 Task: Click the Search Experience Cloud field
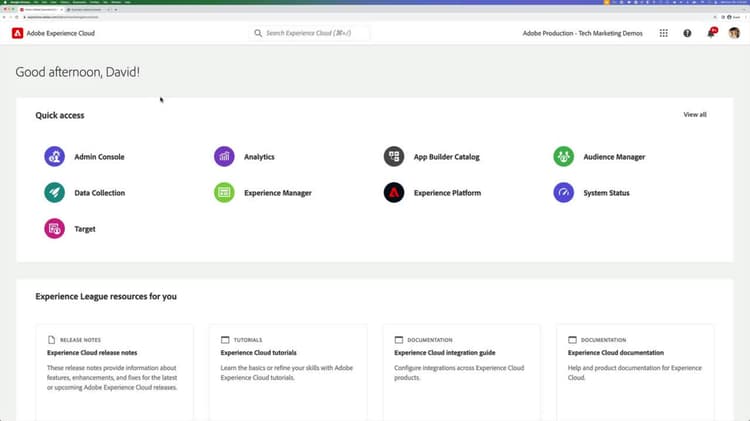click(309, 33)
